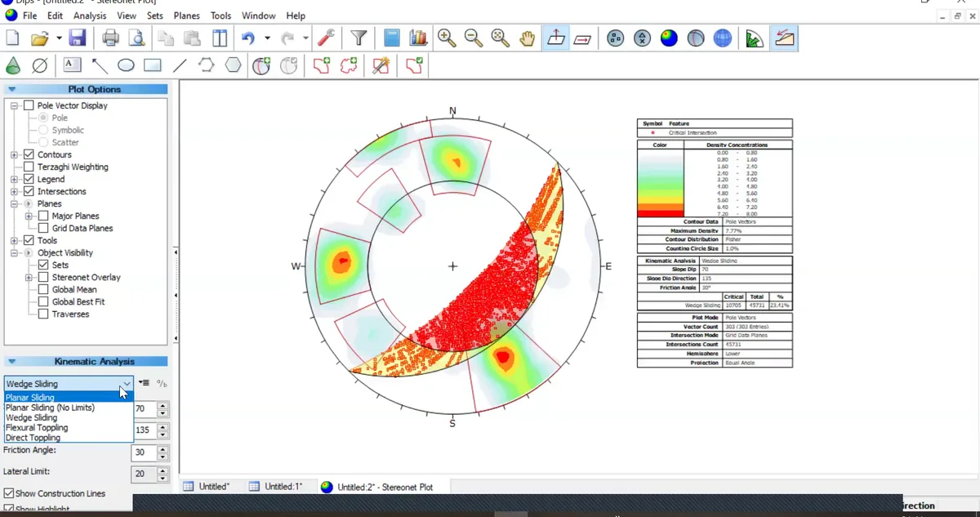The image size is (980, 517).
Task: Open the undo history dropdown arrow
Action: point(267,38)
